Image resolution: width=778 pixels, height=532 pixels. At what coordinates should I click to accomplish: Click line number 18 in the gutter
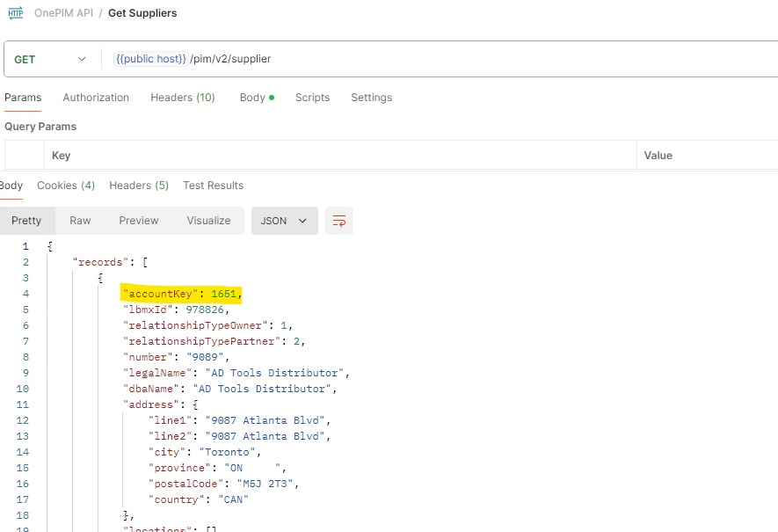[x=23, y=515]
